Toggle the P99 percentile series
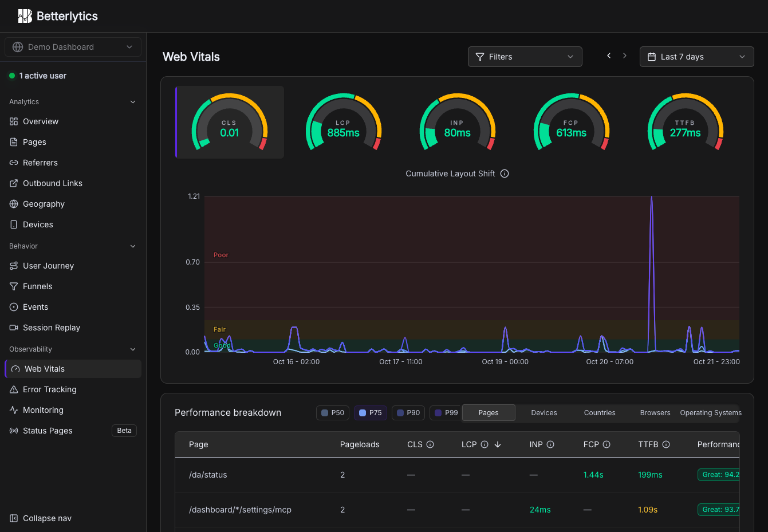Viewport: 768px width, 532px height. click(x=446, y=413)
